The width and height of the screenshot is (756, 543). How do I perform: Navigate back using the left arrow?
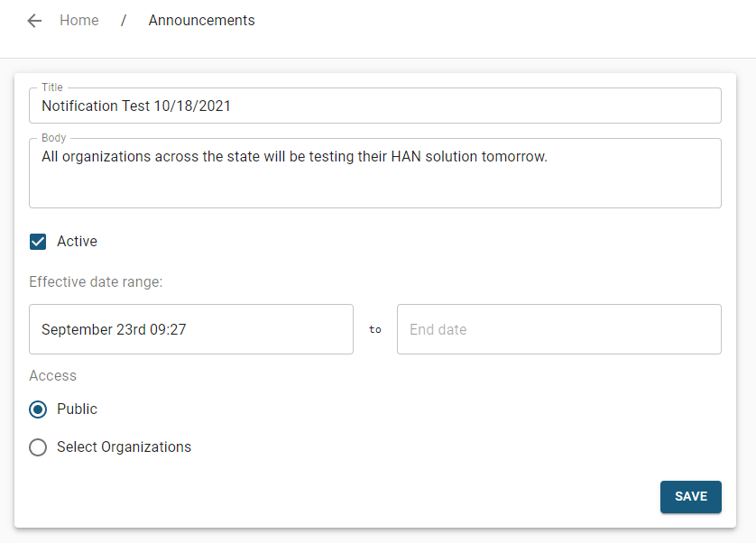click(33, 21)
